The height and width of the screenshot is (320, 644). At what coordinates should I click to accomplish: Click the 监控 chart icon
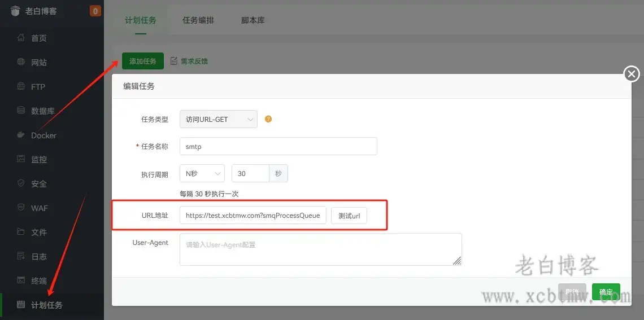pyautogui.click(x=21, y=159)
